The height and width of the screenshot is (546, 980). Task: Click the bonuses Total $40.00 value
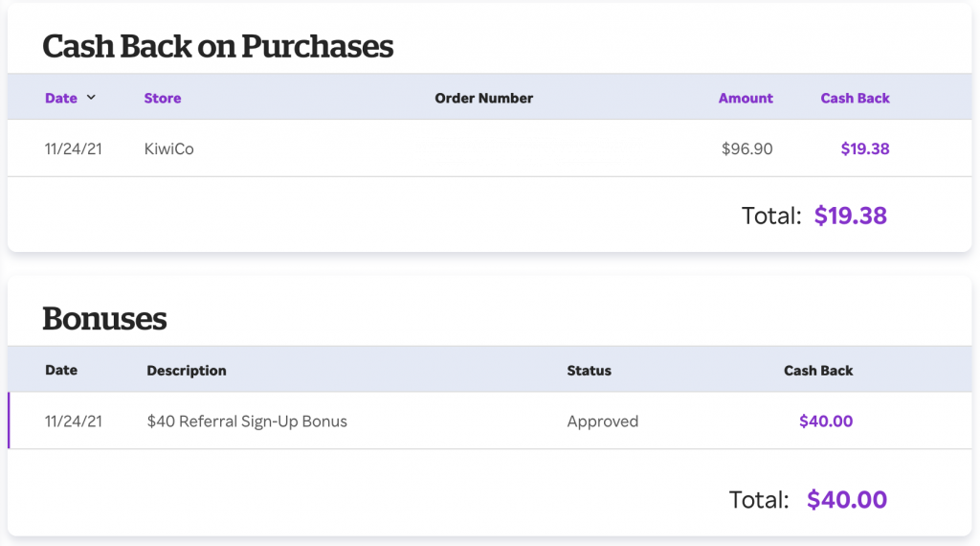coord(847,500)
